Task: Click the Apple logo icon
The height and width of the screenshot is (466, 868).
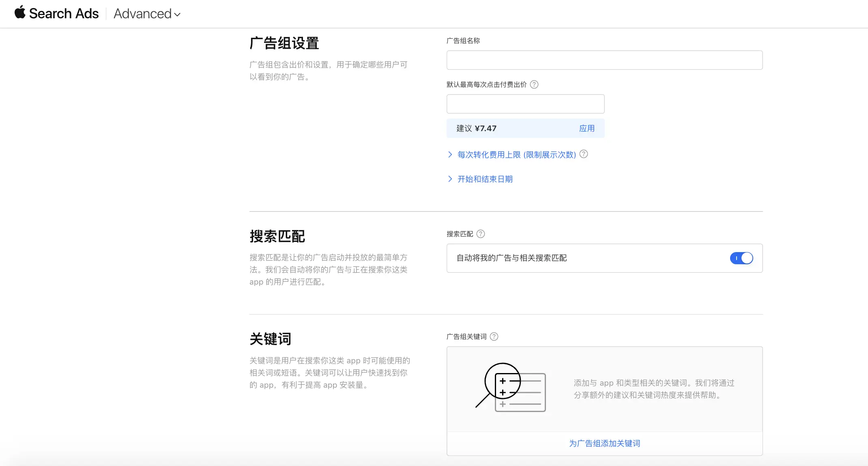Action: point(20,13)
